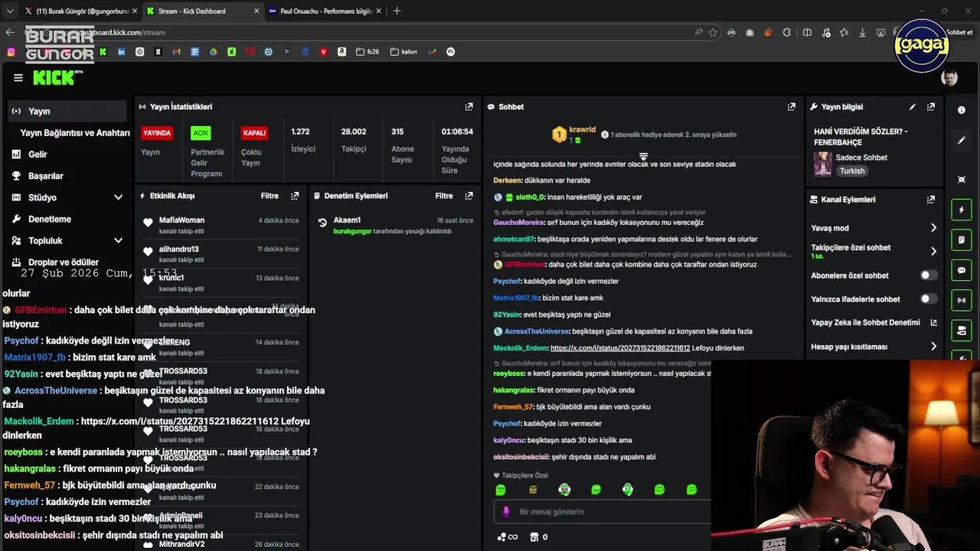Open the Instagram bookmark in the bookmarks bar
980x551 pixels.
point(11,52)
